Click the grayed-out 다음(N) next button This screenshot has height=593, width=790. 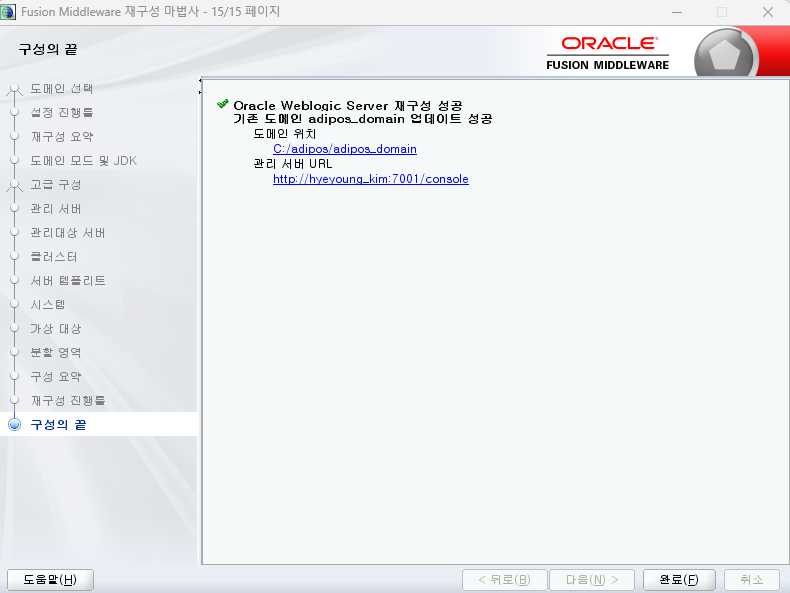pyautogui.click(x=592, y=580)
